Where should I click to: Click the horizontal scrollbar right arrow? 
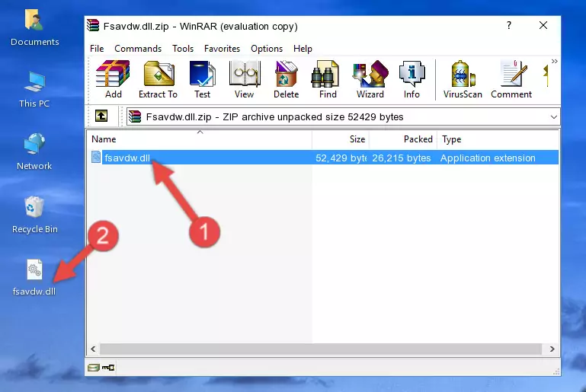pos(552,349)
